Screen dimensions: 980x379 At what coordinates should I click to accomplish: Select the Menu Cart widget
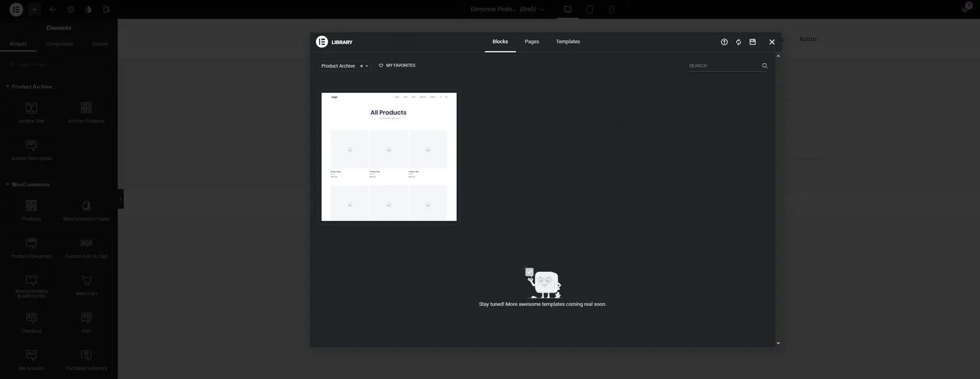pyautogui.click(x=86, y=286)
